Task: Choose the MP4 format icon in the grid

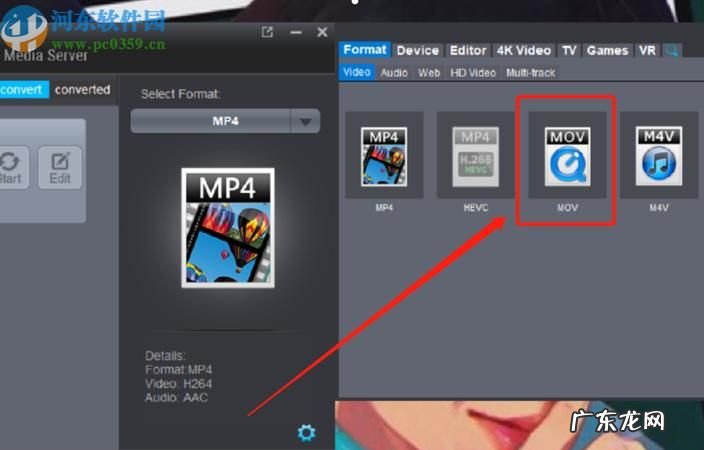Action: [384, 155]
